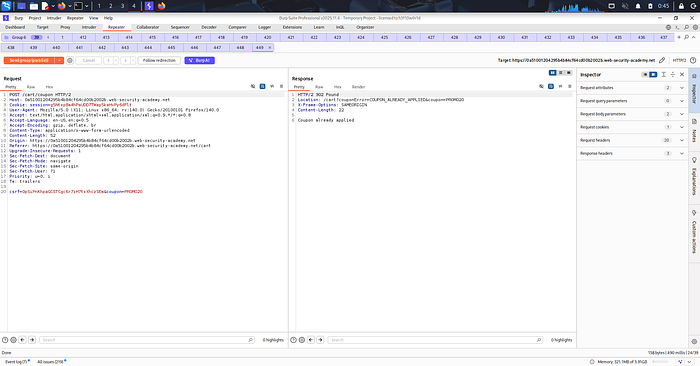Click the Memory usage indicator bar
Viewport: 700px width, 366px height.
tap(661, 362)
